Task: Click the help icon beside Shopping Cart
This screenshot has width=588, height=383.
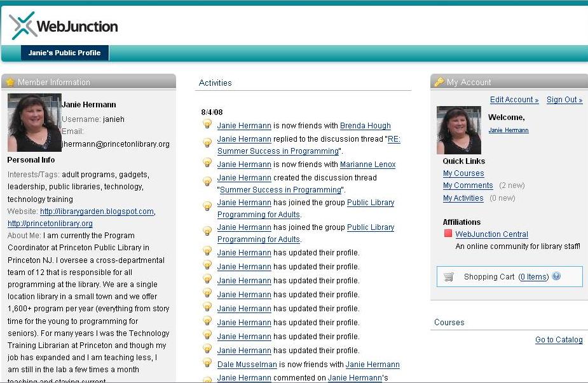Action: (x=556, y=276)
